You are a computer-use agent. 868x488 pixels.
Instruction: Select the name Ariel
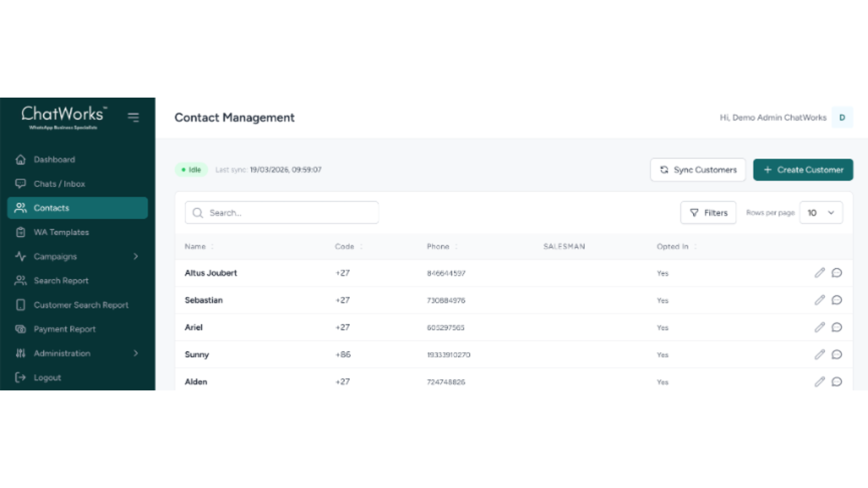[x=193, y=327]
